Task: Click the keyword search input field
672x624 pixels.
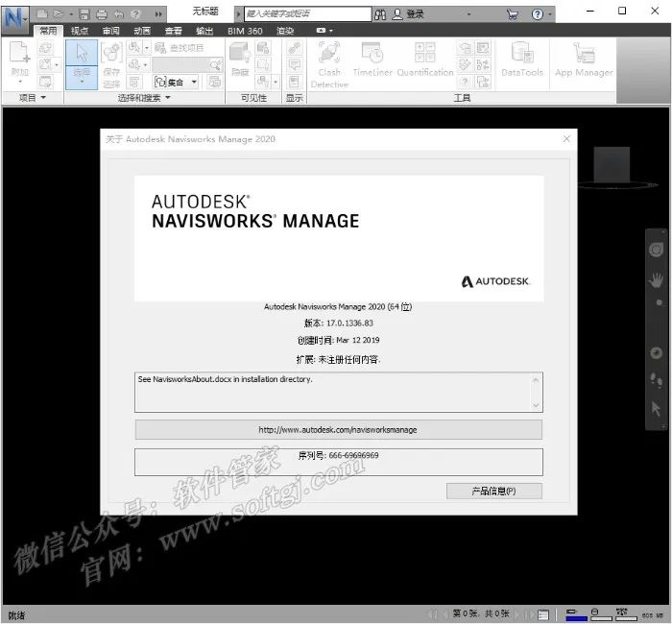Action: (x=307, y=14)
